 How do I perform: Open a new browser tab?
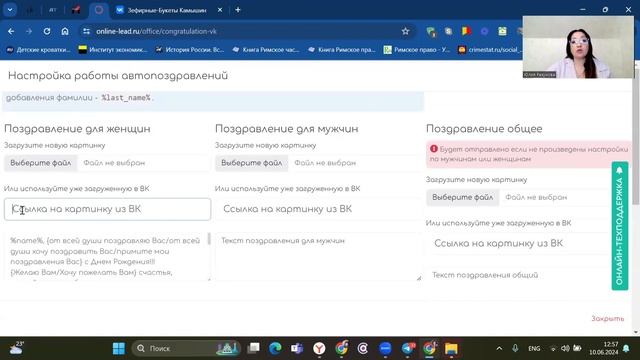[x=238, y=10]
